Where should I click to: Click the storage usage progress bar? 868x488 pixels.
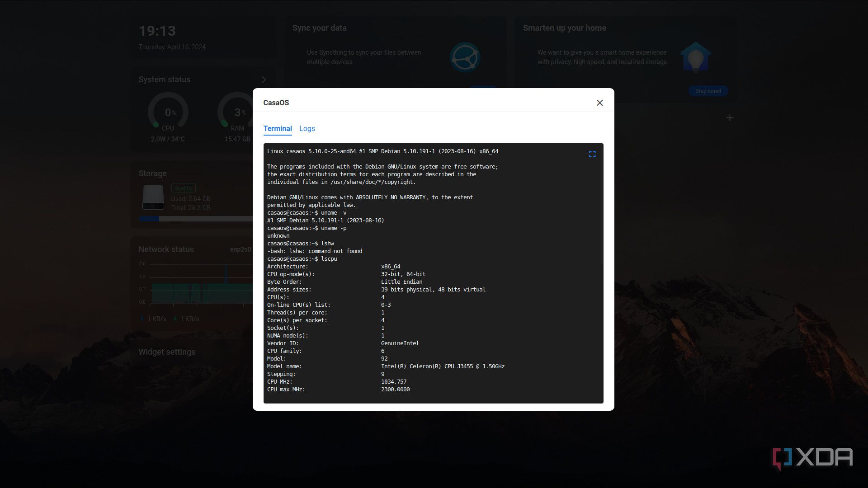[x=196, y=219]
